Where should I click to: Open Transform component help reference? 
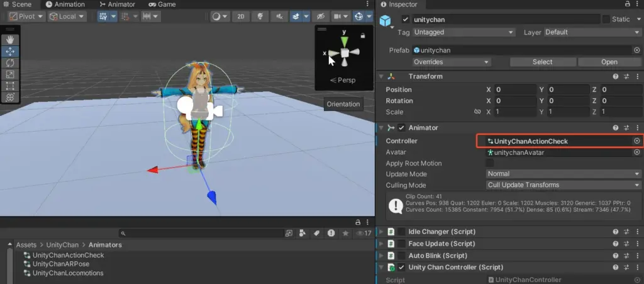click(x=616, y=76)
